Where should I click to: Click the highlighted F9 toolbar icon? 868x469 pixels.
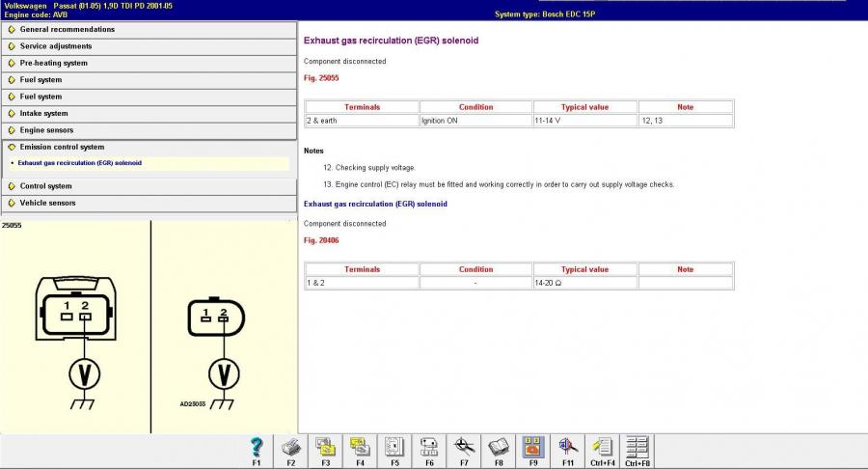point(532,447)
